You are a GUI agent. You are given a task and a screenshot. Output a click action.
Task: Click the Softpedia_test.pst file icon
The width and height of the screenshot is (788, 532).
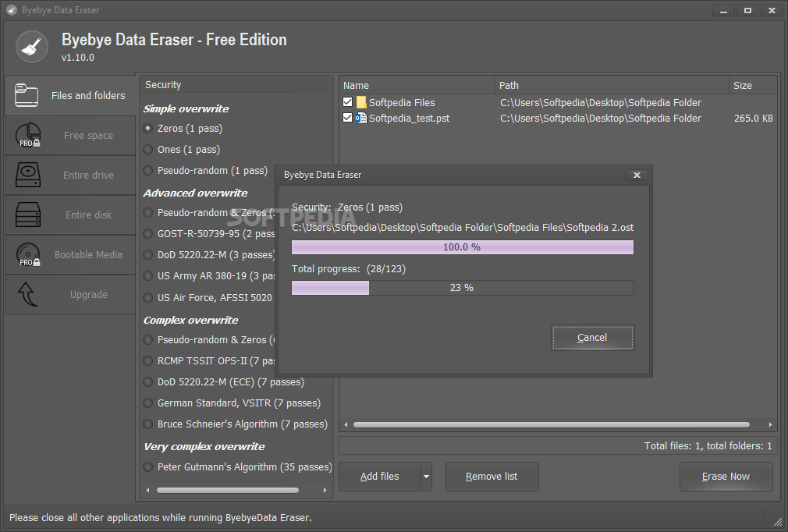[360, 118]
